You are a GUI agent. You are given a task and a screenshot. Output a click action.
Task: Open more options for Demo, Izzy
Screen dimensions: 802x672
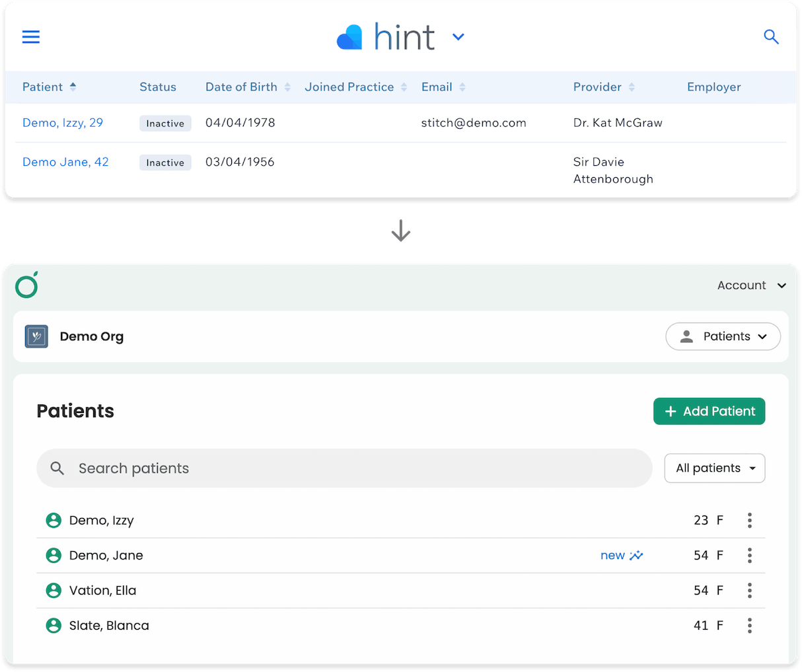pos(749,521)
